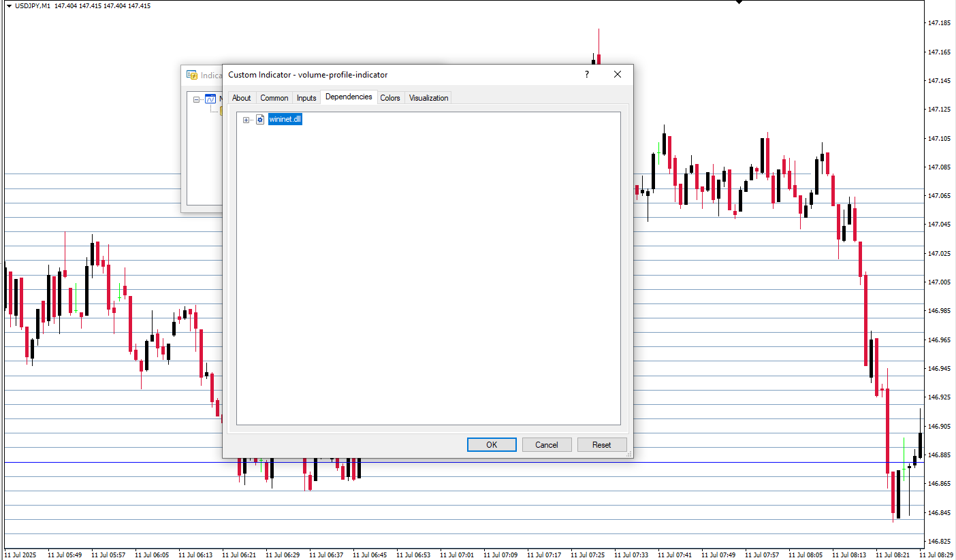956x560 pixels.
Task: Collapse the chart window tree node
Action: [197, 99]
